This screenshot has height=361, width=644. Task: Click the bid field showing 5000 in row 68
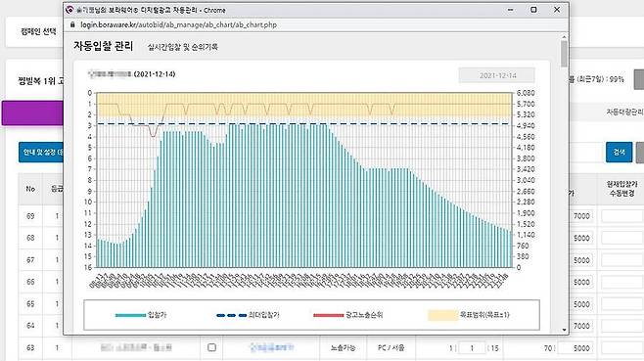click(x=580, y=238)
